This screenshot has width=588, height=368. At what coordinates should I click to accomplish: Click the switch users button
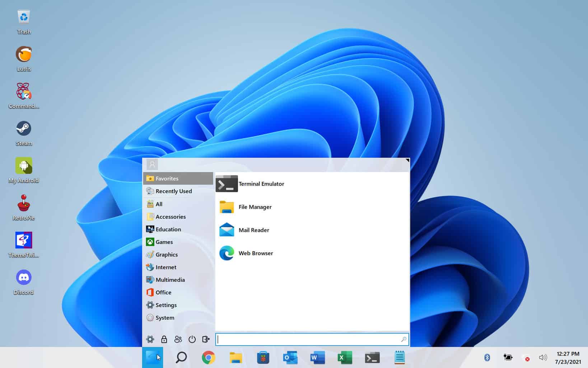[178, 339]
